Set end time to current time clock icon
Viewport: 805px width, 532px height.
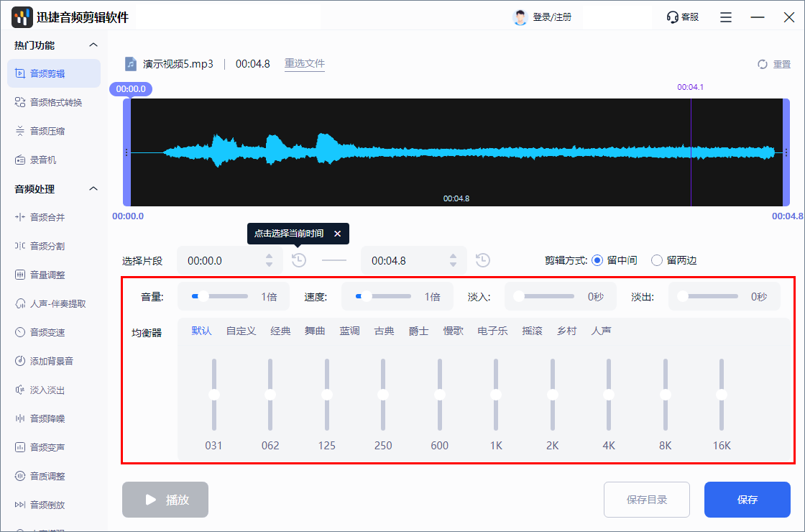click(x=482, y=260)
